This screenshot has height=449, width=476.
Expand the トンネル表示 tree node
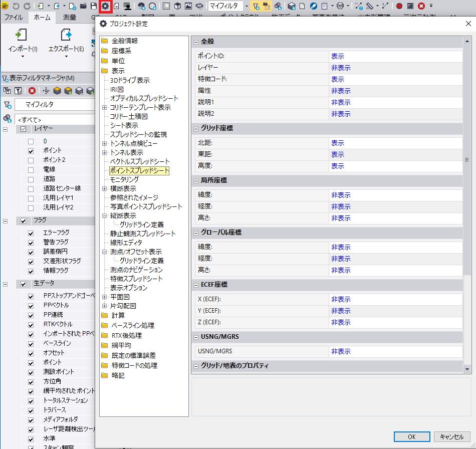coord(104,152)
